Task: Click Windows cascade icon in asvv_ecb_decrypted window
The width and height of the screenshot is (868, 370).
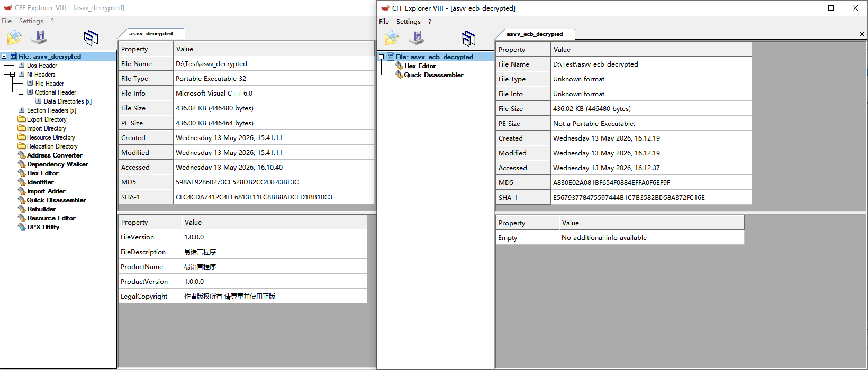Action: 468,38
